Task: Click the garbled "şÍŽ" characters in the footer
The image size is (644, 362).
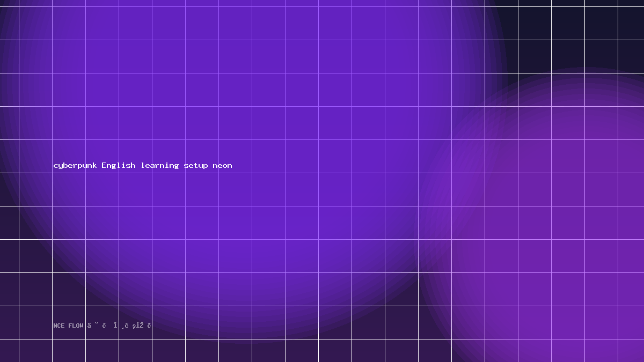Action: tap(138, 326)
